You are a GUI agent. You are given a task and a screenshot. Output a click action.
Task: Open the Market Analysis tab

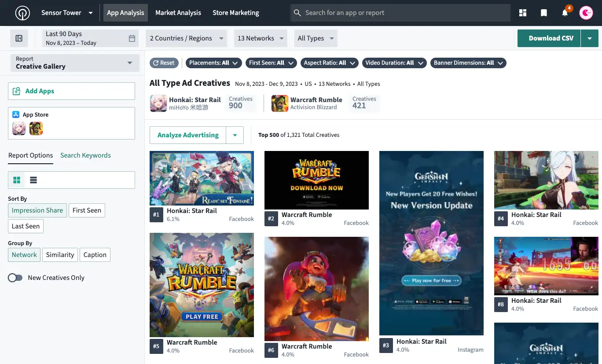pos(178,13)
